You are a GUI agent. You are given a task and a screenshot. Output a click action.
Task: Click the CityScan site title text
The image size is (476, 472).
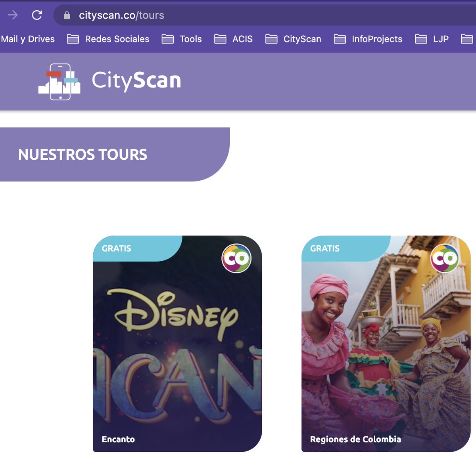(x=136, y=80)
